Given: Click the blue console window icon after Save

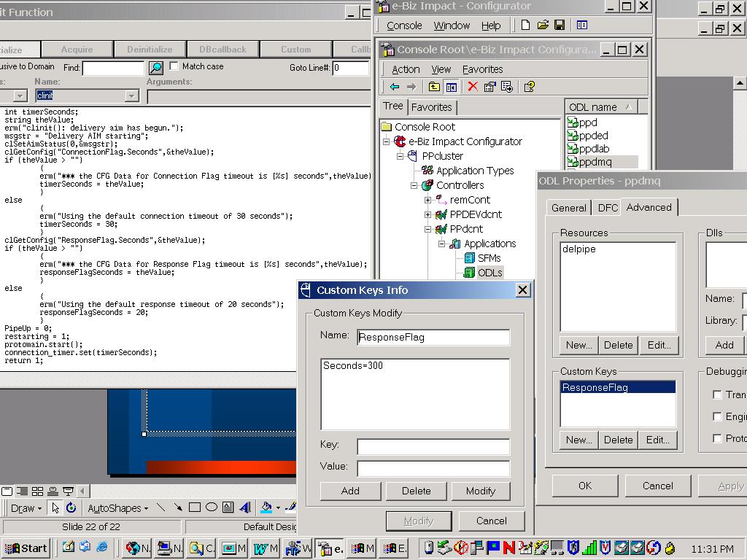Looking at the screenshot, I should pos(581,25).
